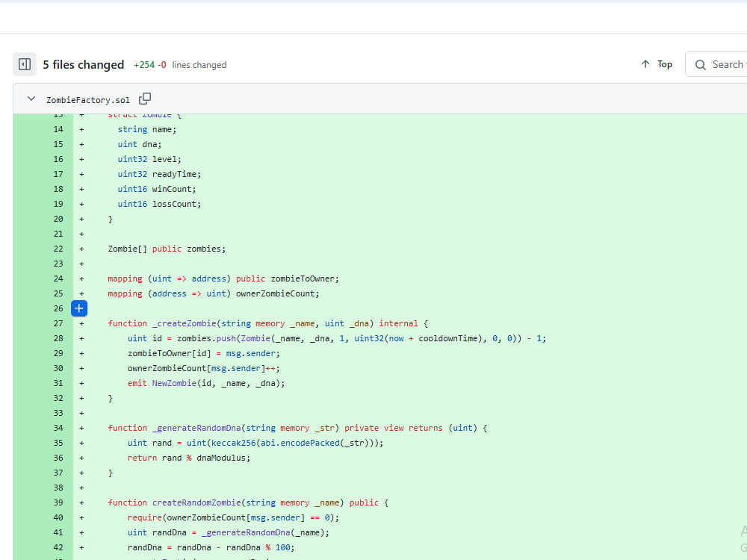Click the 'uint32 readyTime;' code line
Image resolution: width=747 pixels, height=560 pixels.
click(159, 174)
